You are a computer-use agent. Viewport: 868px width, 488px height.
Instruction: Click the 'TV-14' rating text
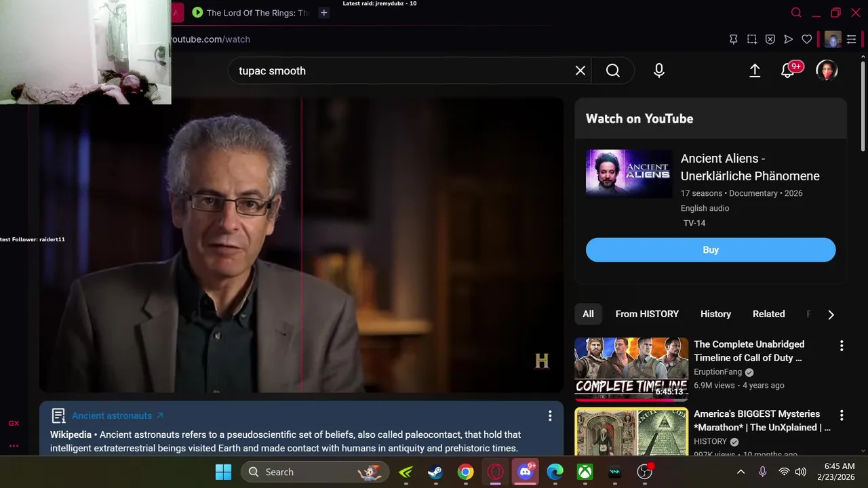(x=694, y=223)
